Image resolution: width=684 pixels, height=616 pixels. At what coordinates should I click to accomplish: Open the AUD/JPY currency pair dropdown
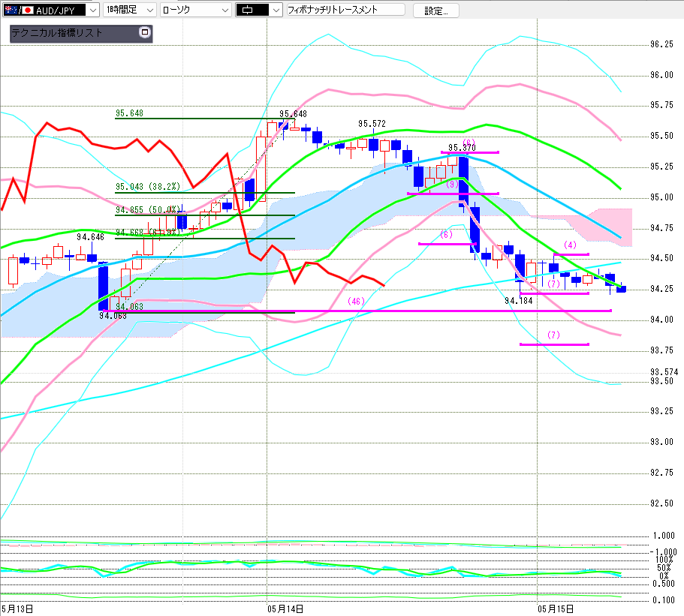(51, 10)
